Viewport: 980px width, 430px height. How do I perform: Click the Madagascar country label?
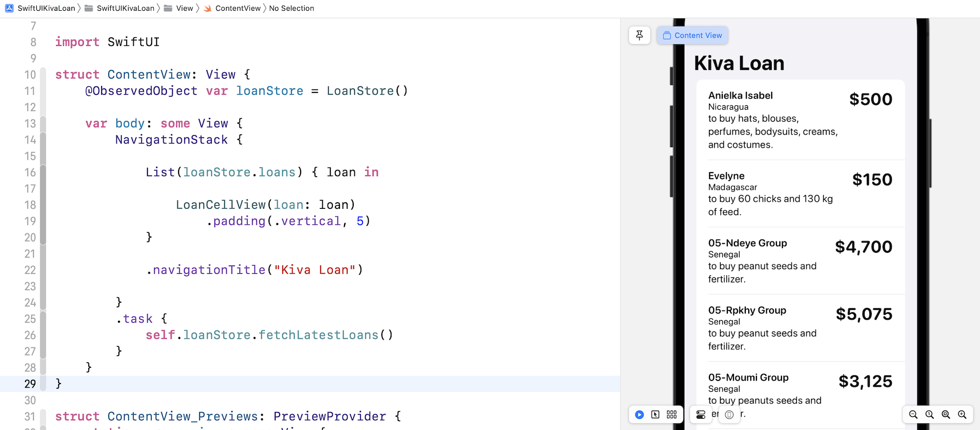point(732,187)
